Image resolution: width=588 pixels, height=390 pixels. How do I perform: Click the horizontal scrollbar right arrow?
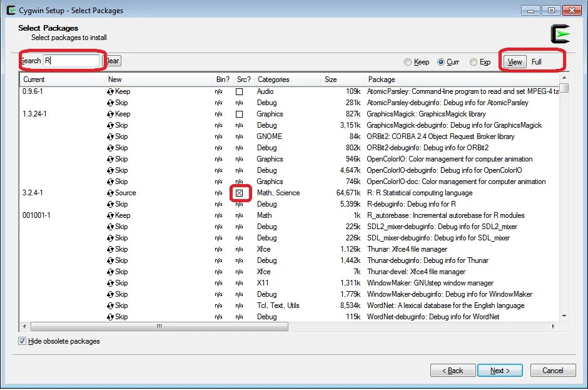click(554, 327)
